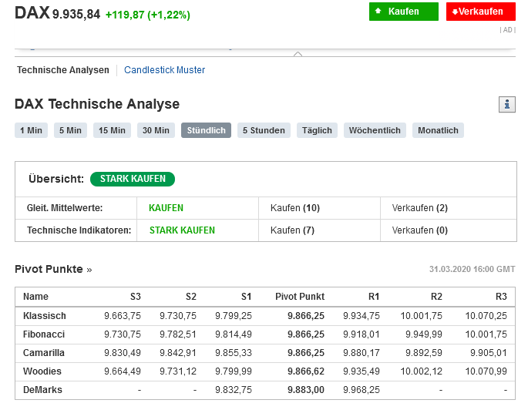Click the STARK KAUFEN overview badge

[x=133, y=179]
